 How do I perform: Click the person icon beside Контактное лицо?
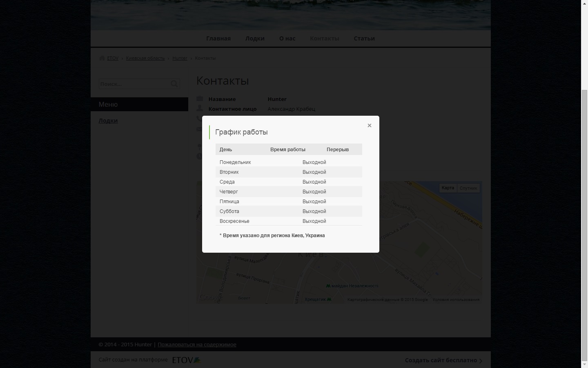(x=200, y=108)
